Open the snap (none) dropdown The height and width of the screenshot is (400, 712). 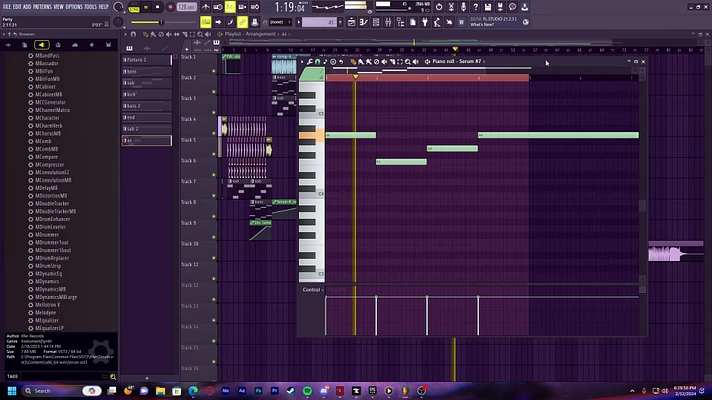click(x=279, y=22)
